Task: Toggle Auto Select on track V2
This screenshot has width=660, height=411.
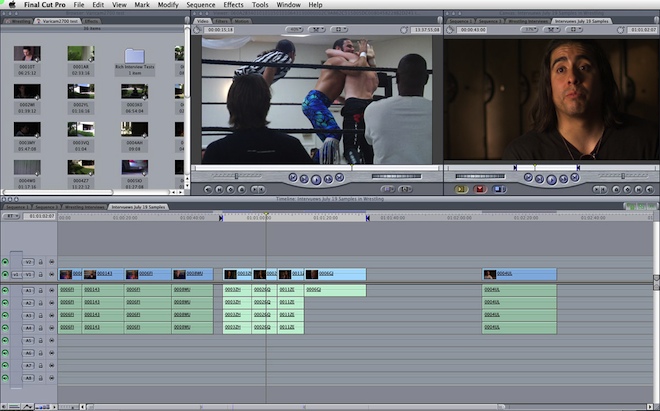Action: tap(51, 262)
